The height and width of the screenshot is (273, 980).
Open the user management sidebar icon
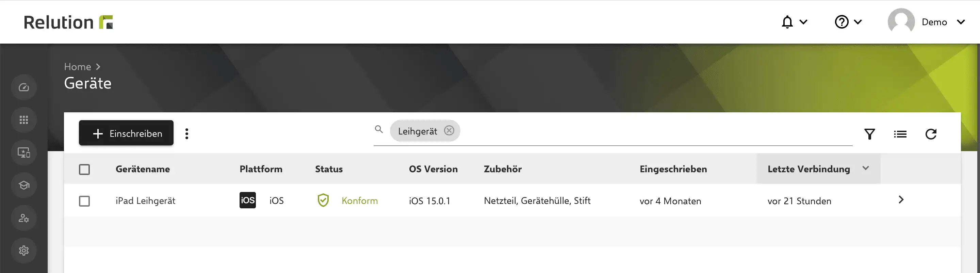point(23,218)
